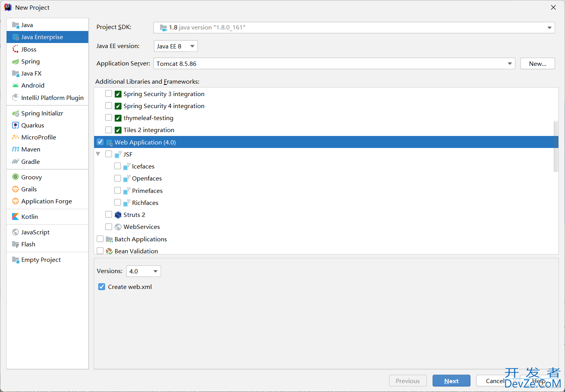Image resolution: width=565 pixels, height=392 pixels.
Task: Select the Empty Project type
Action: [48, 260]
